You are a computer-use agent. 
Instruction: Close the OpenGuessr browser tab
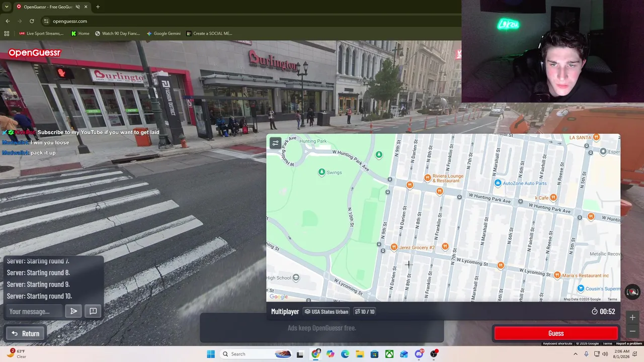[86, 7]
